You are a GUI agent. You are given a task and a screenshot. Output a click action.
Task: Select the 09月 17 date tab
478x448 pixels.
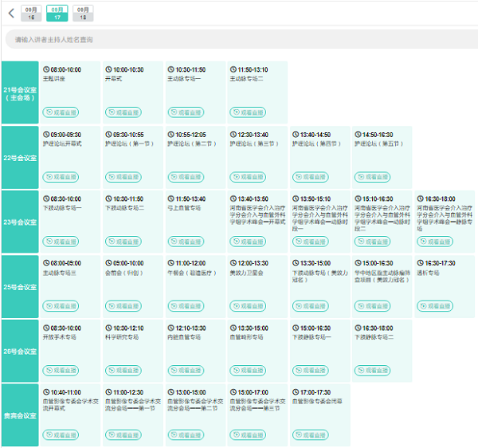click(x=57, y=13)
